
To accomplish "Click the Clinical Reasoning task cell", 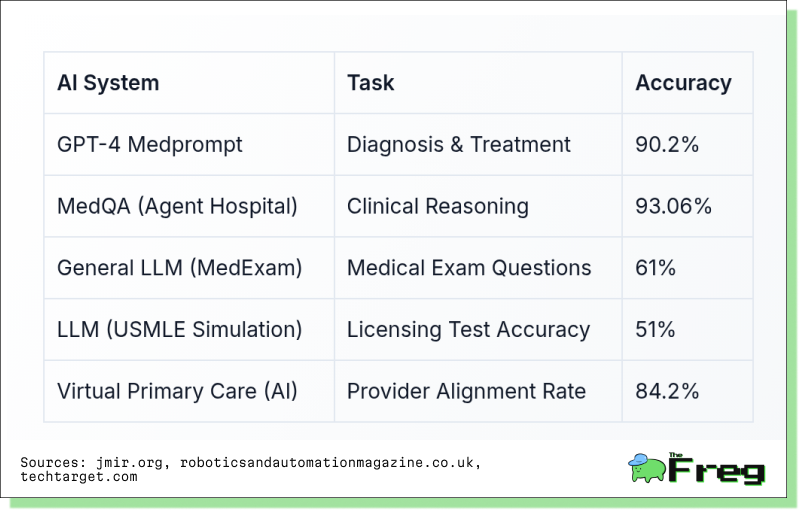I will [438, 206].
